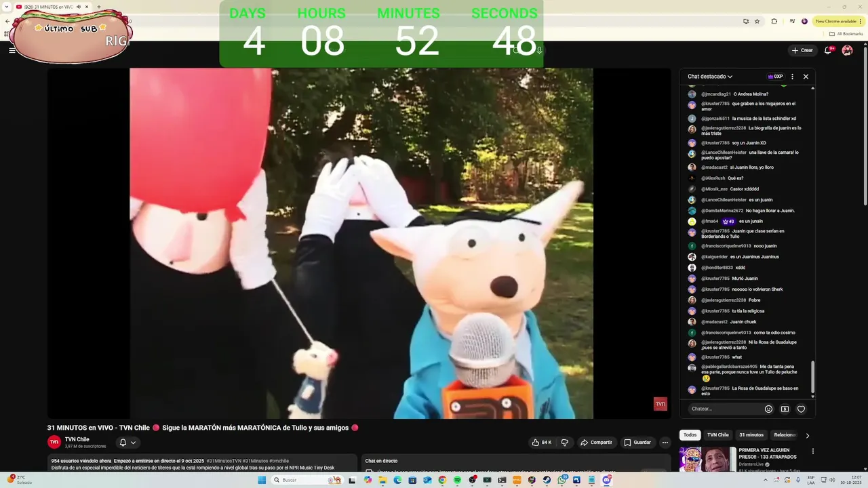868x488 pixels.
Task: Select the TVN Chile filter chip
Action: coord(717,435)
